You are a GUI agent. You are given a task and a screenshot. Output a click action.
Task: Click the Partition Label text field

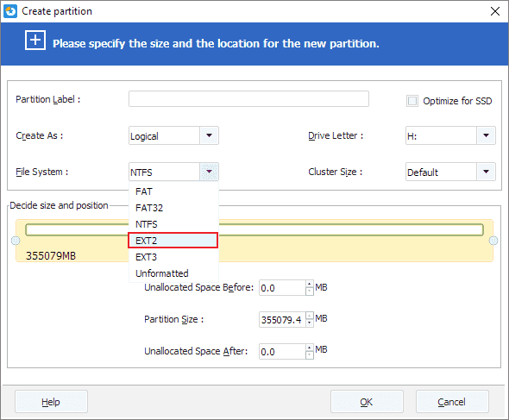pyautogui.click(x=248, y=98)
